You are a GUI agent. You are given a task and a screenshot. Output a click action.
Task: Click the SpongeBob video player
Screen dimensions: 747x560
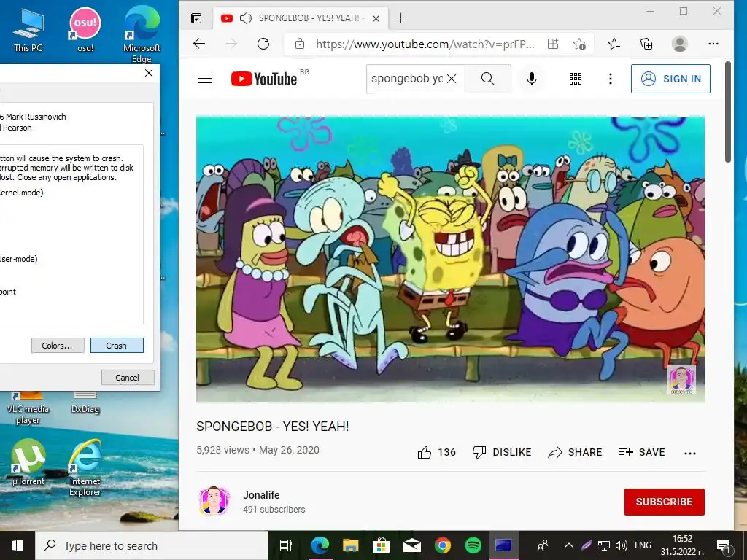[450, 260]
